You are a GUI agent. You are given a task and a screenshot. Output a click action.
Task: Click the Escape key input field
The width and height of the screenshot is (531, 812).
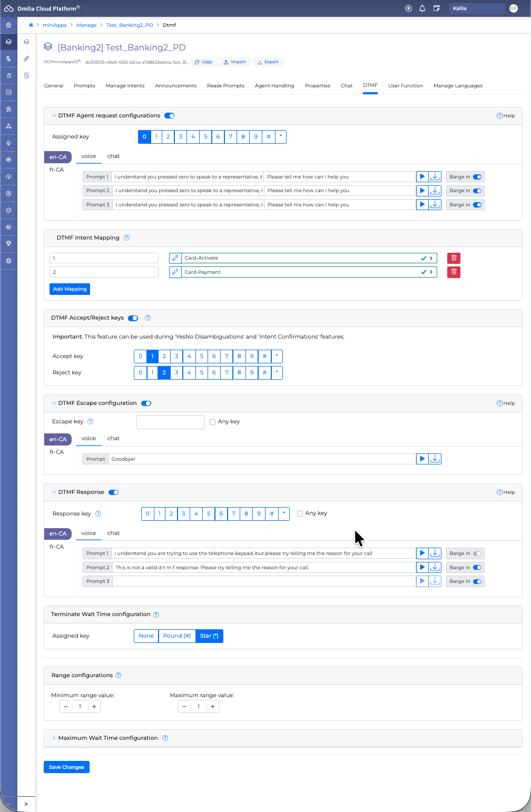[171, 422]
